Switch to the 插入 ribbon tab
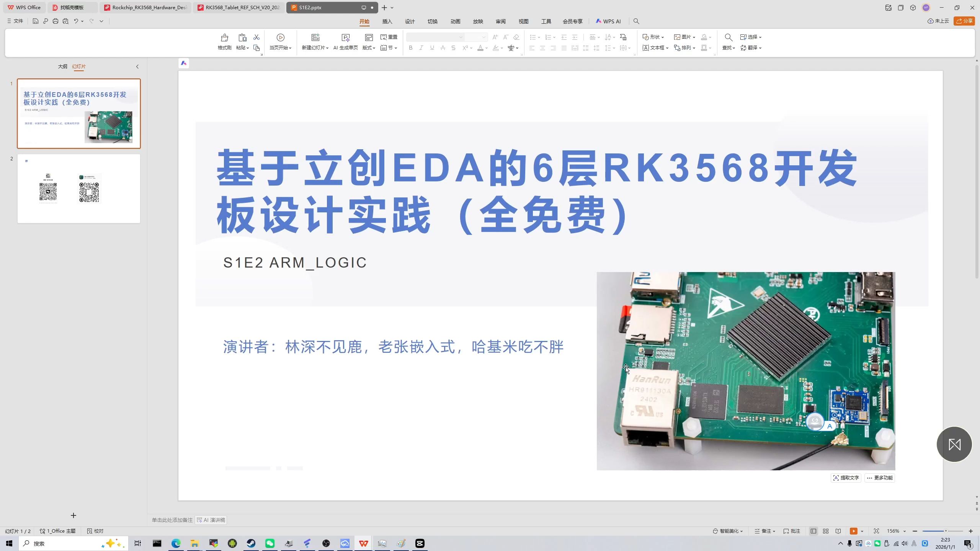The width and height of the screenshot is (980, 551). pos(387,21)
